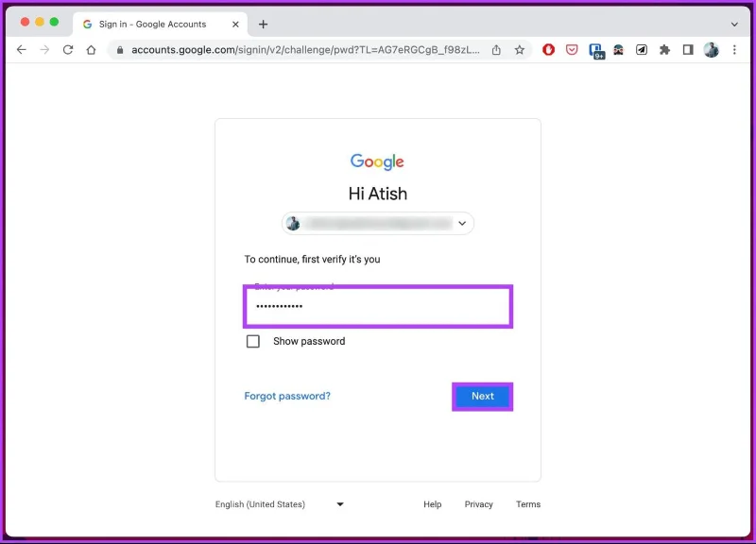View site info via the lock icon
Screen dimensions: 756x544
120,50
